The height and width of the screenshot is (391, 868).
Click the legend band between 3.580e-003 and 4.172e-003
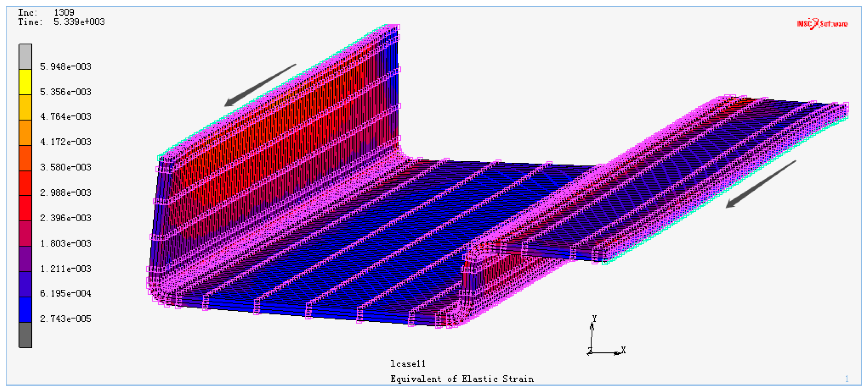[26, 158]
